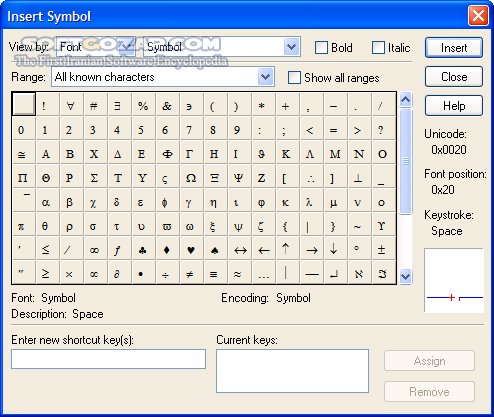The width and height of the screenshot is (494, 417).
Task: Select the ellipsis … symbol
Action: click(x=264, y=272)
